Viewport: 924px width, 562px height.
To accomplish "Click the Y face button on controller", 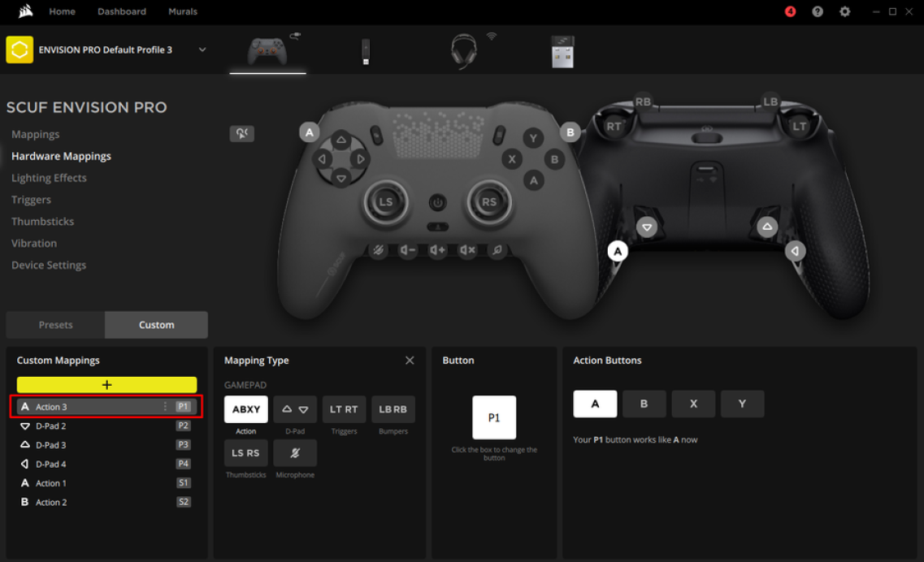I will pyautogui.click(x=533, y=138).
